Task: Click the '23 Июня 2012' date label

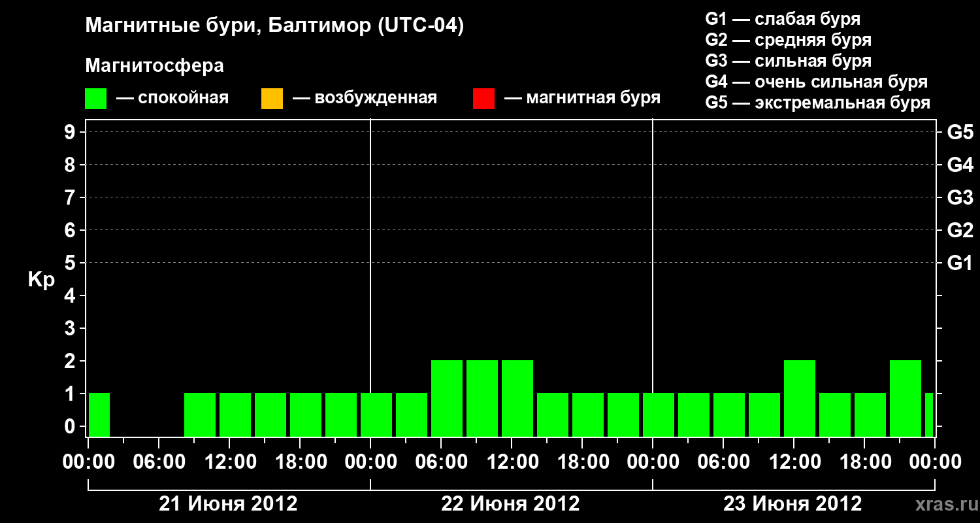Action: pos(793,504)
